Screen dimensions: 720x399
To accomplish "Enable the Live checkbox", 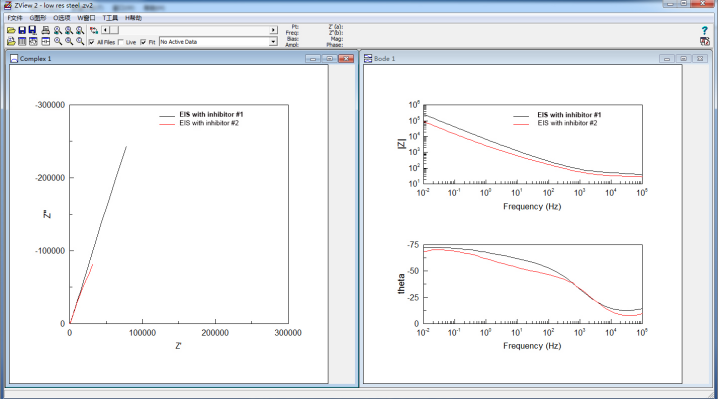I will click(121, 42).
